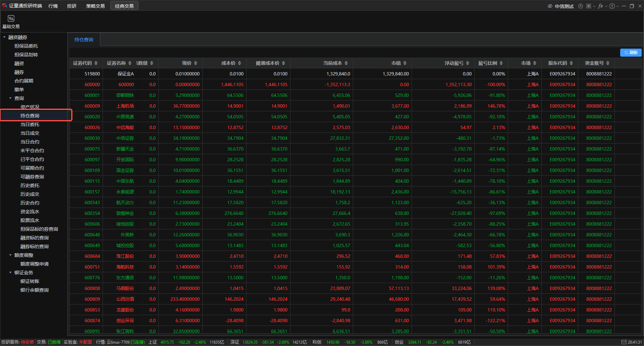Click the app logo in title bar
This screenshot has height=346, width=644.
4,5
